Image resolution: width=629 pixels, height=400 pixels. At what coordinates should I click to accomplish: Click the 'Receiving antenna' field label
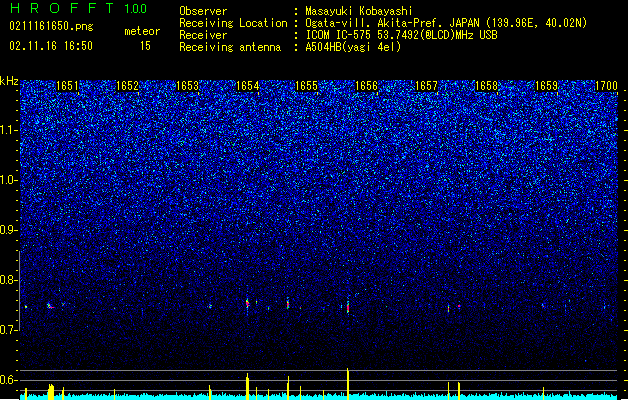click(230, 47)
